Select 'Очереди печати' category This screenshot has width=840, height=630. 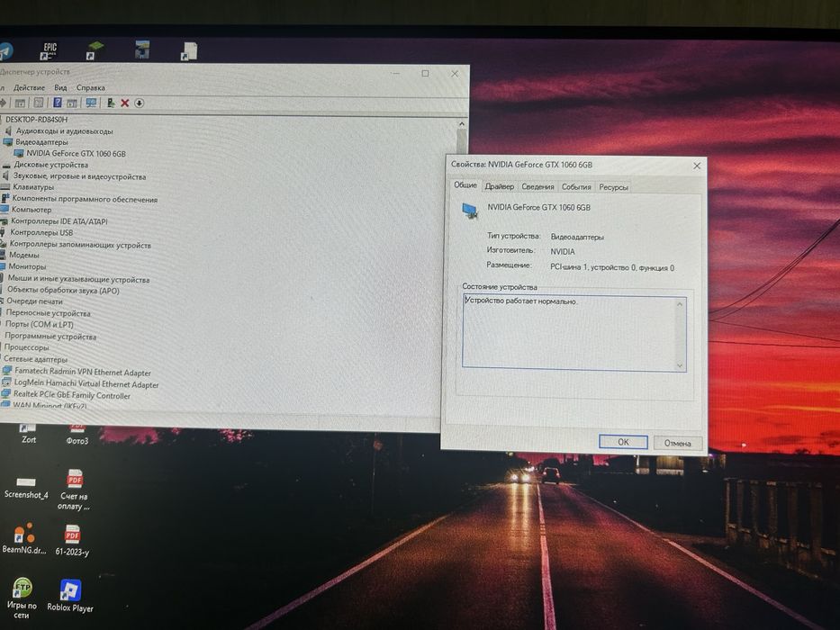coord(34,301)
